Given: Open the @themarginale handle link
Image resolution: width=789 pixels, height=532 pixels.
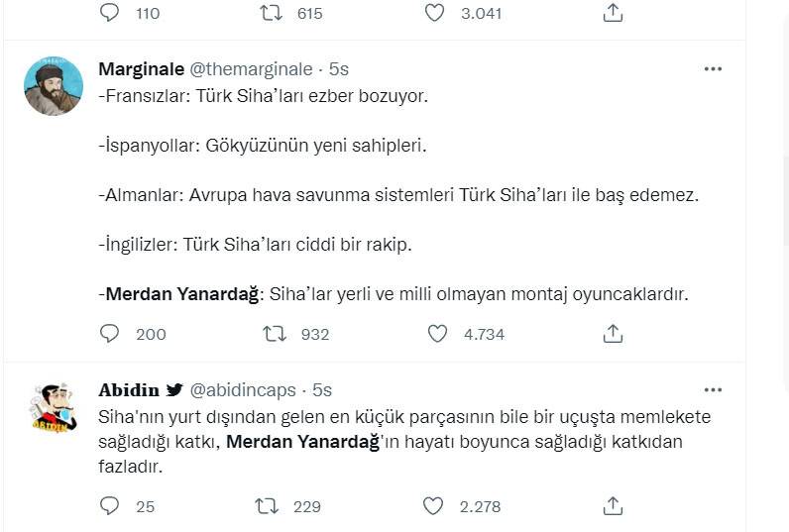Looking at the screenshot, I should 249,69.
